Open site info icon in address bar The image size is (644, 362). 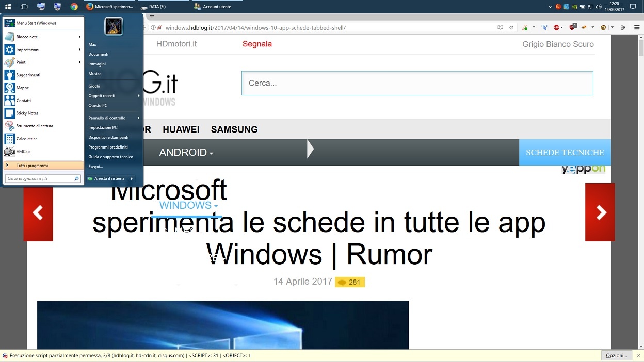click(x=153, y=27)
